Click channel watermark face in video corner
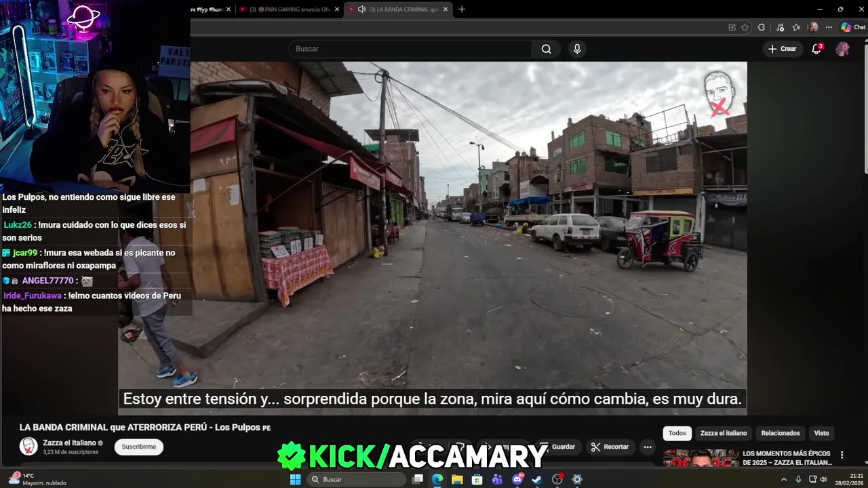868x488 pixels. (x=719, y=92)
